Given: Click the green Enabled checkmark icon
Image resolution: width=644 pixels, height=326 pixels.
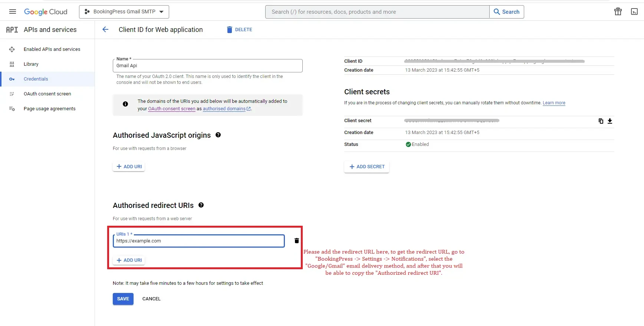Looking at the screenshot, I should point(408,144).
